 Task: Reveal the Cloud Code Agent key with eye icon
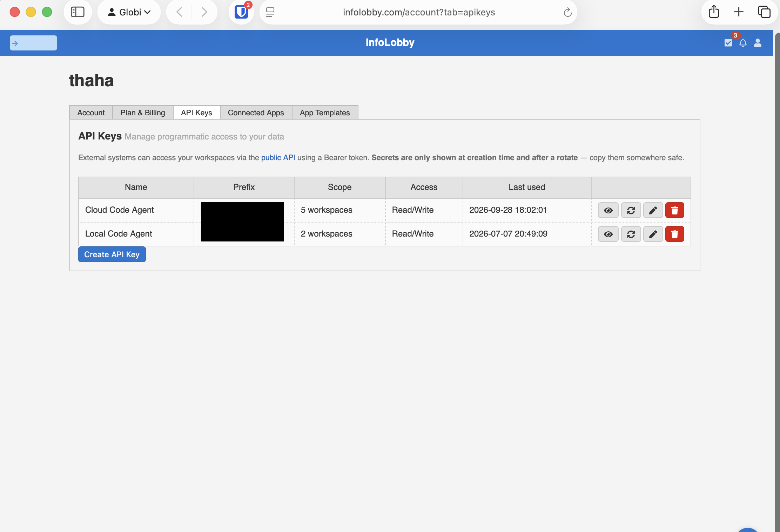pos(608,210)
